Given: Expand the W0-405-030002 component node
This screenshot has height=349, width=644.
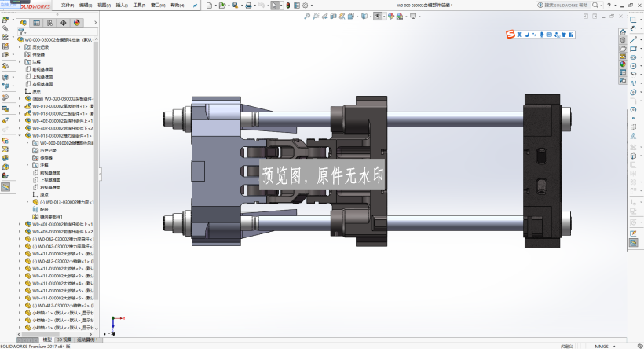Looking at the screenshot, I should (x=20, y=232).
